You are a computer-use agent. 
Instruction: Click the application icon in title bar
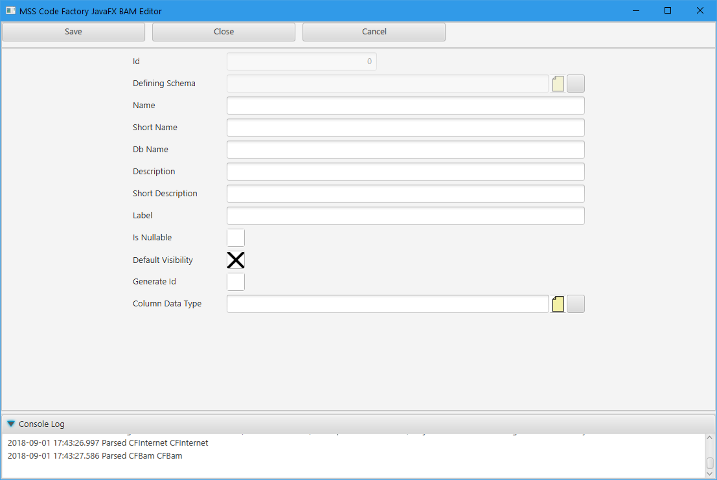pos(10,10)
